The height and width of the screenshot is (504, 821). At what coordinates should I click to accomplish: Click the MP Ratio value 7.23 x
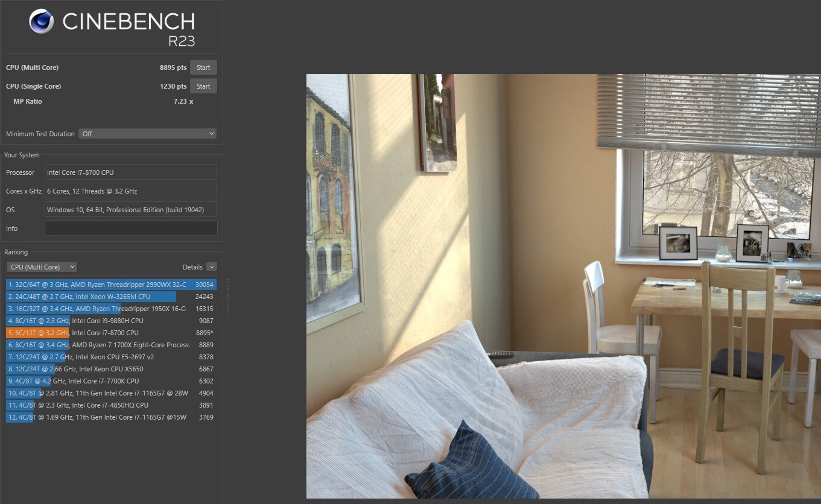coord(183,101)
